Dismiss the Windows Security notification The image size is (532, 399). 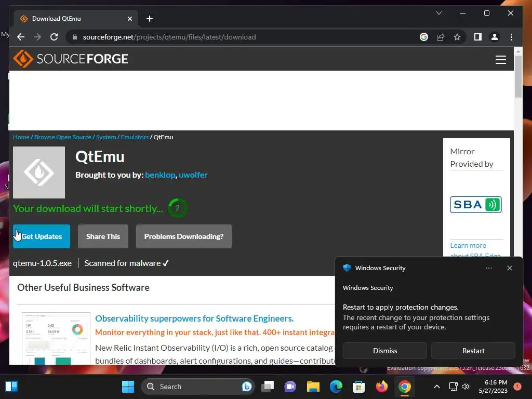385,351
